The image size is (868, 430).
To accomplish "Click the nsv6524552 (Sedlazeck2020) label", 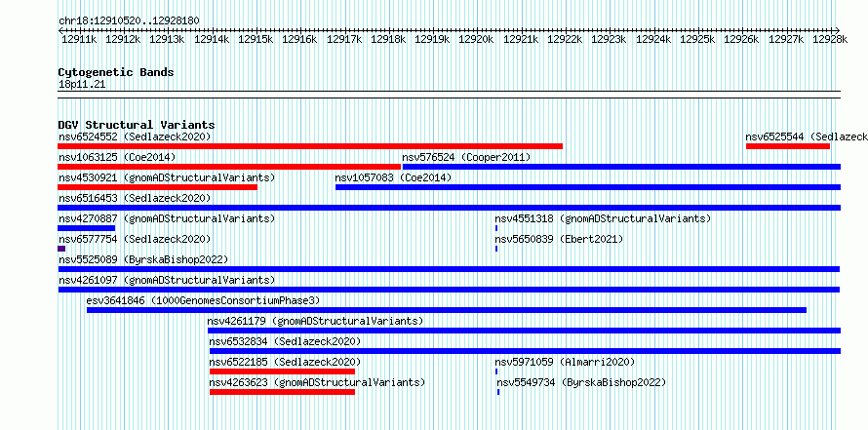I will pyautogui.click(x=135, y=137).
